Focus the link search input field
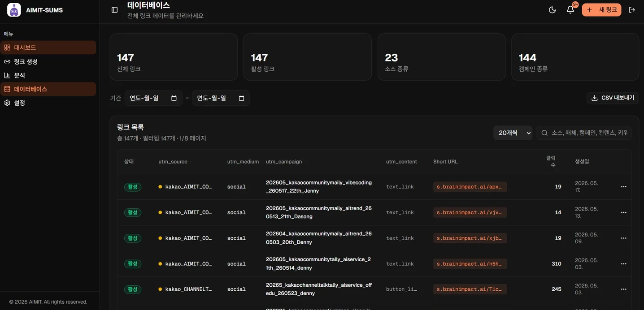 [x=584, y=133]
